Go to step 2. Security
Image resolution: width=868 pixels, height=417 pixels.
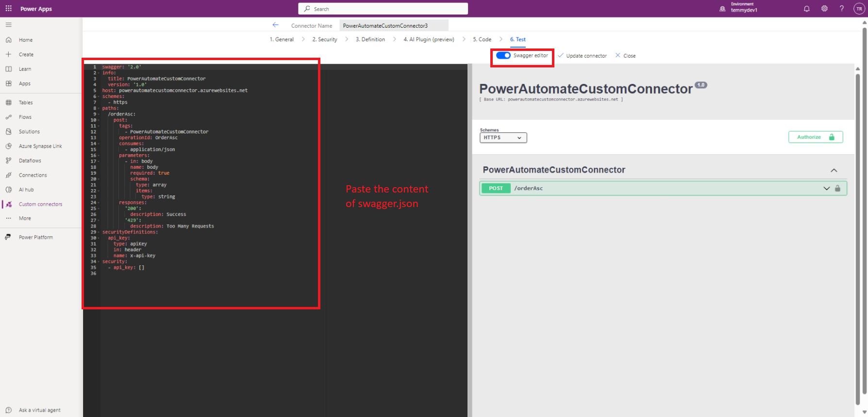(325, 39)
